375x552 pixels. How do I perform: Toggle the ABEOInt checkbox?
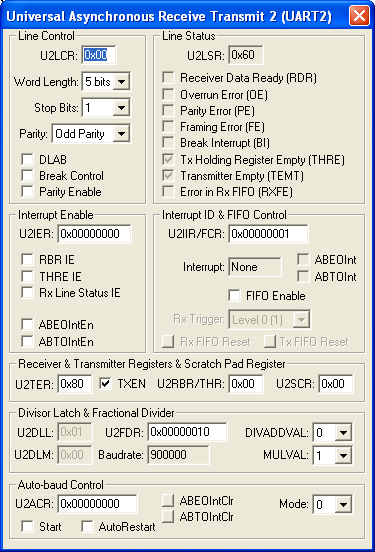click(303, 259)
